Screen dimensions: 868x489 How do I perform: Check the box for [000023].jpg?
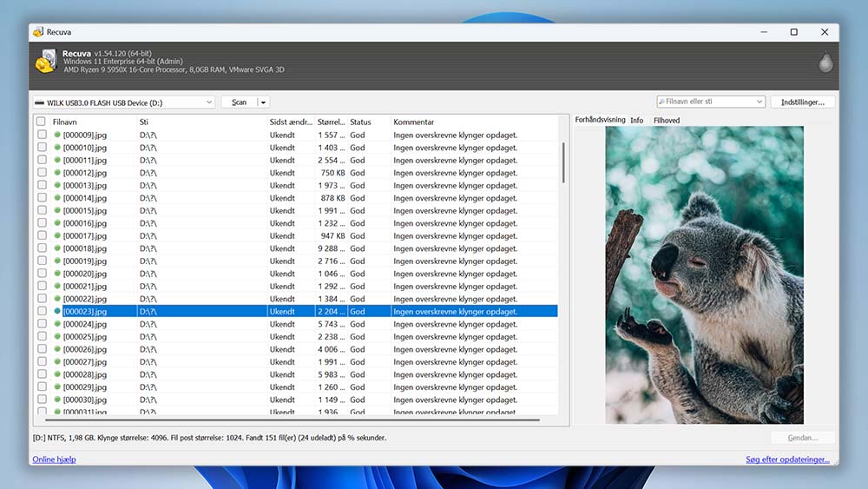click(x=42, y=311)
